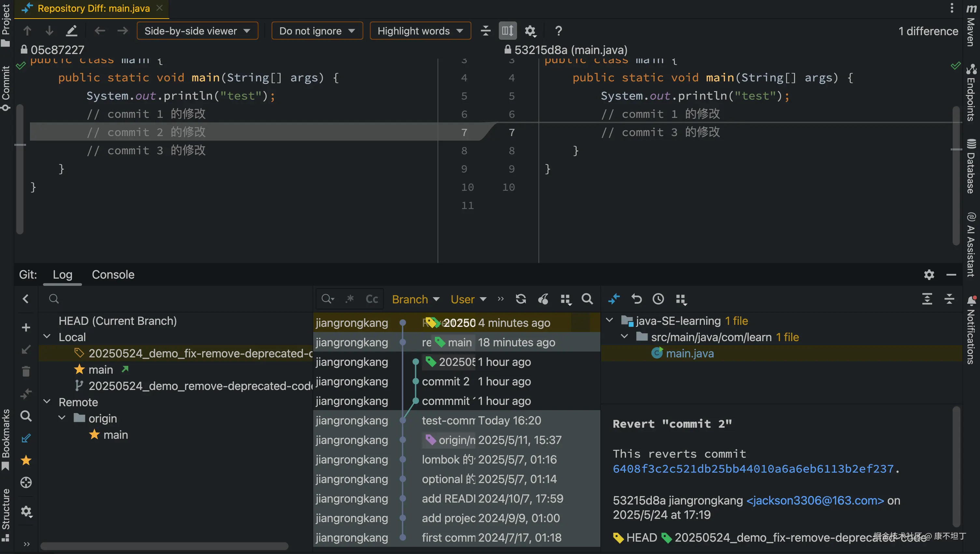Select main.java in changed files tree

(x=690, y=353)
